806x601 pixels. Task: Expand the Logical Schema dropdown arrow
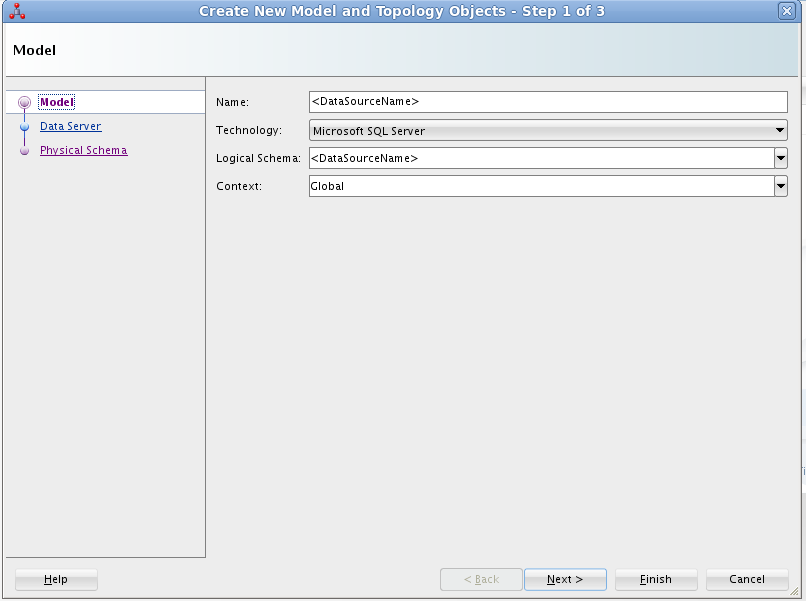tap(780, 158)
